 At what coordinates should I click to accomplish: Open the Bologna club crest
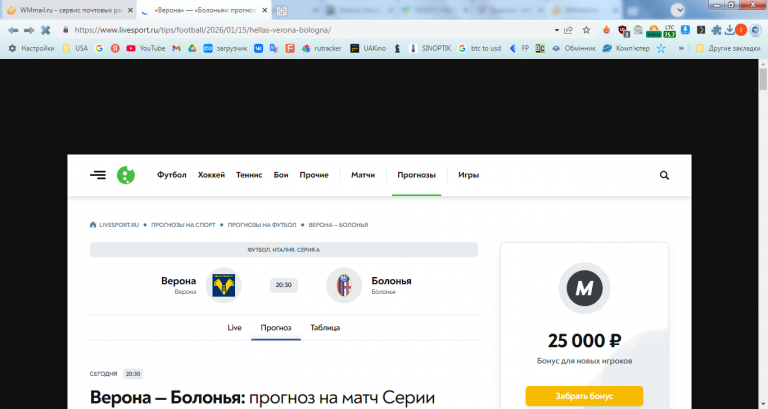click(x=344, y=285)
